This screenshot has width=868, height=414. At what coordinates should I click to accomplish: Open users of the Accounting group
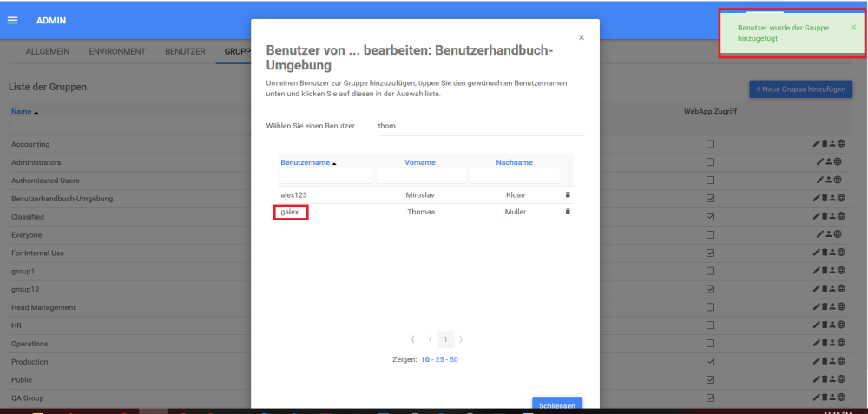pos(832,144)
